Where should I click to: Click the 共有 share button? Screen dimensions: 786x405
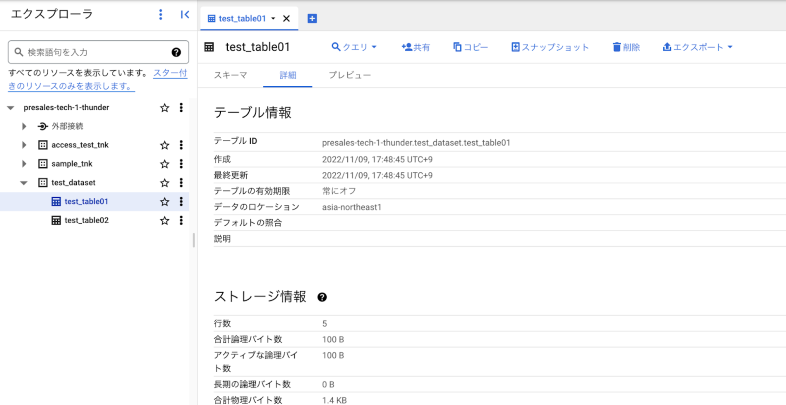pyautogui.click(x=416, y=47)
